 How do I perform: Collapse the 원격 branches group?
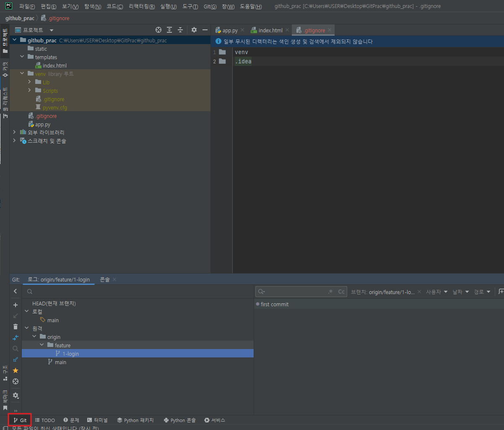[x=27, y=328]
